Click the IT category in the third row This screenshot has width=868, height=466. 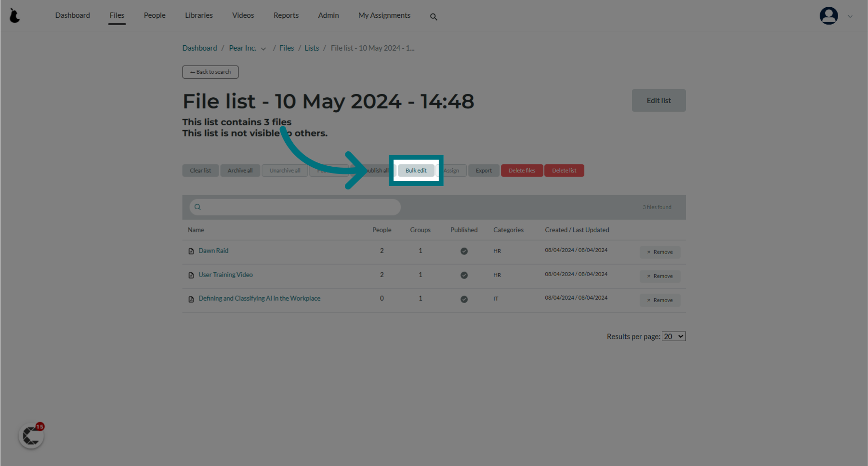click(496, 299)
